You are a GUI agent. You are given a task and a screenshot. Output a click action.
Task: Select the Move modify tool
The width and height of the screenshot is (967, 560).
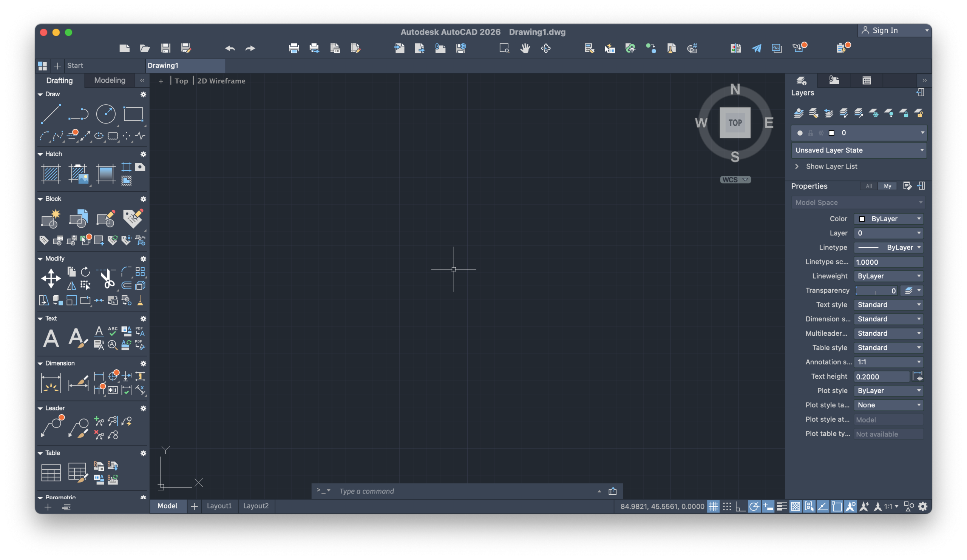[x=51, y=278]
